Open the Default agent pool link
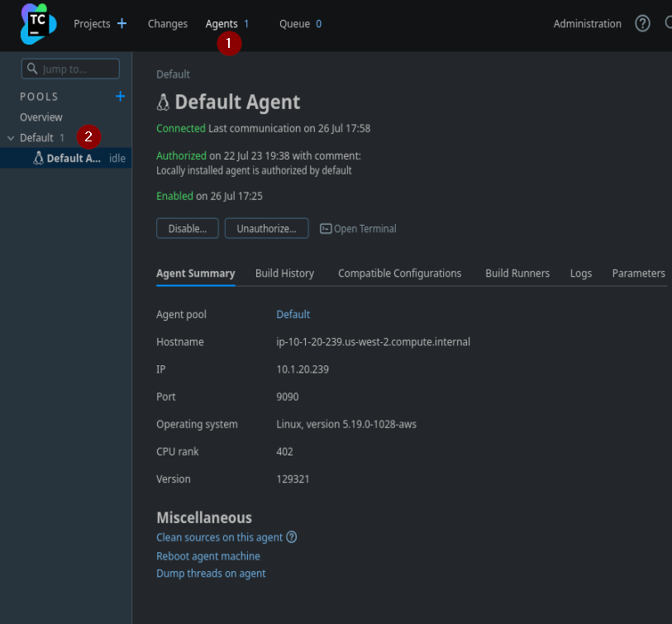The image size is (672, 624). (293, 315)
